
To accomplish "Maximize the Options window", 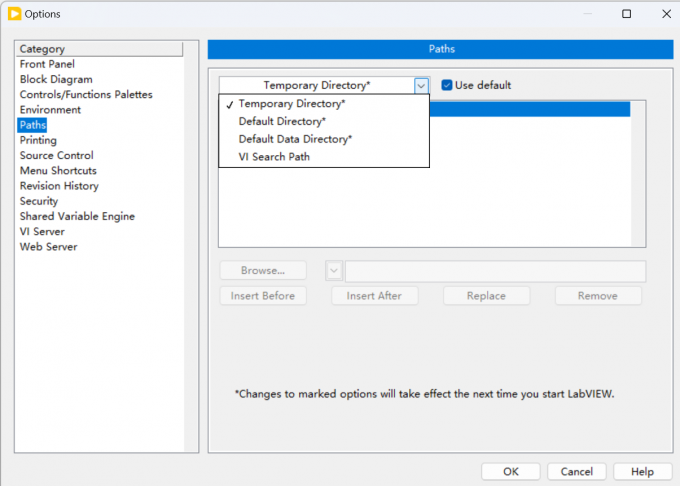I will [x=627, y=14].
